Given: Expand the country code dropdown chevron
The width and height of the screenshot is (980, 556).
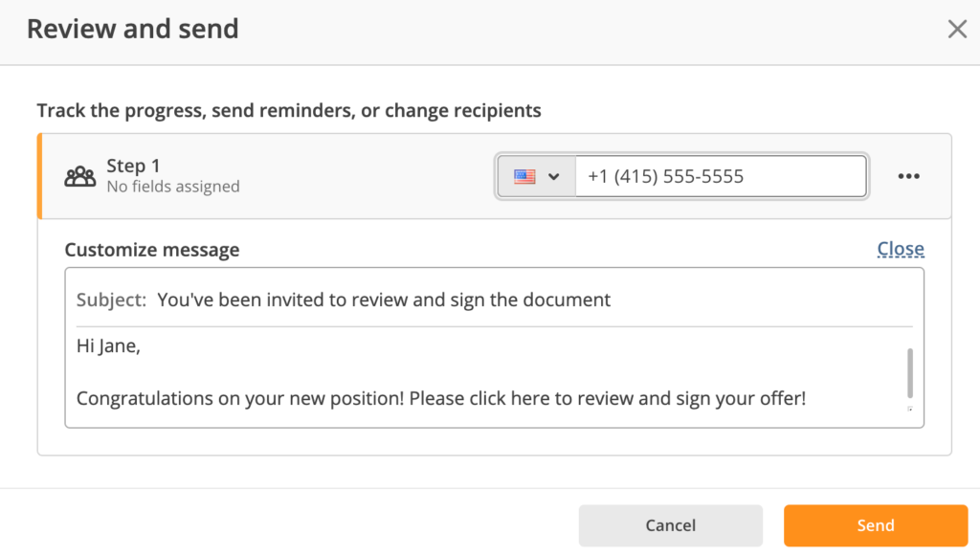Looking at the screenshot, I should (x=553, y=176).
